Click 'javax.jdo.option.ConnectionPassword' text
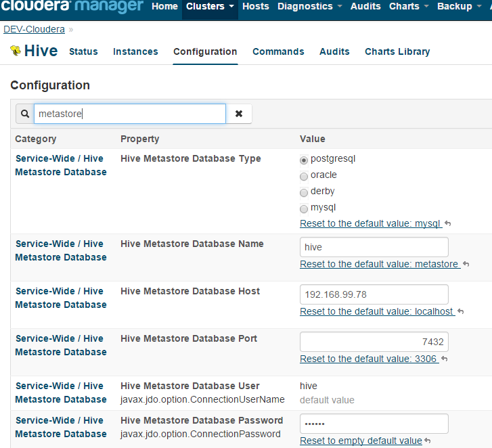The image size is (492, 448). pyautogui.click(x=200, y=434)
